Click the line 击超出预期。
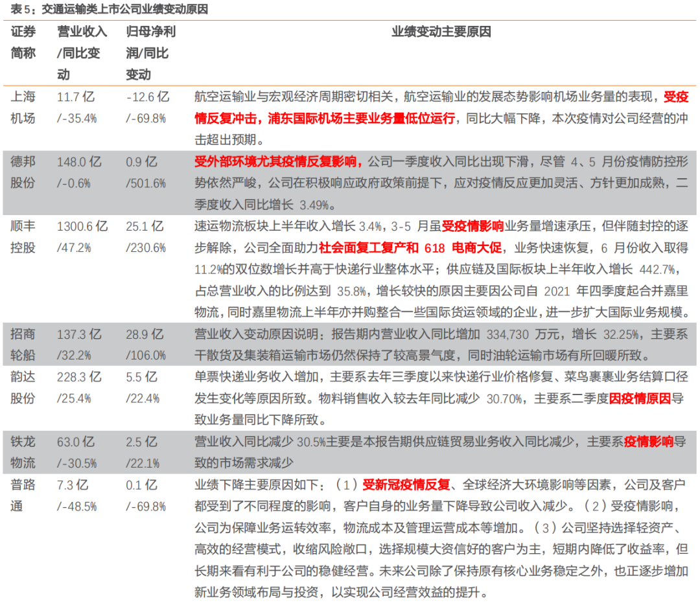This screenshot has height=605, width=700. coord(229,140)
